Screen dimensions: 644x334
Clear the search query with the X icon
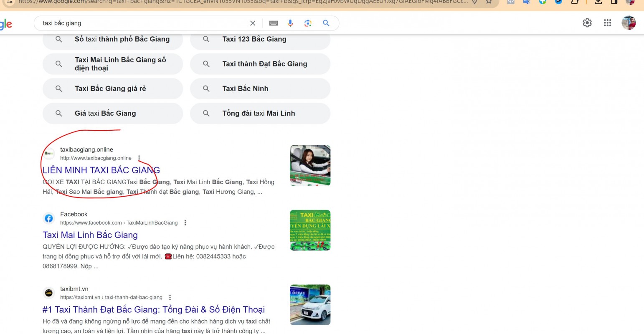click(x=253, y=23)
